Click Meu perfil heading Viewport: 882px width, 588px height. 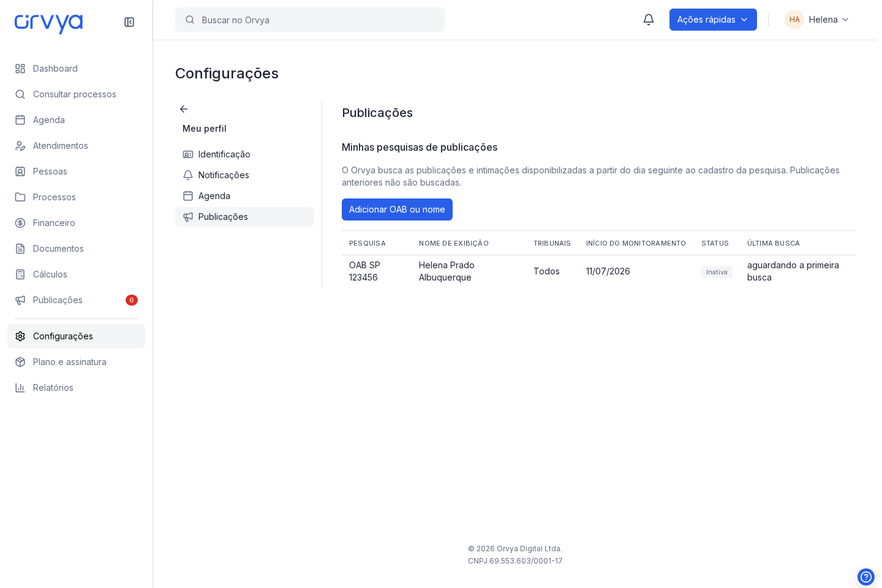pos(205,129)
